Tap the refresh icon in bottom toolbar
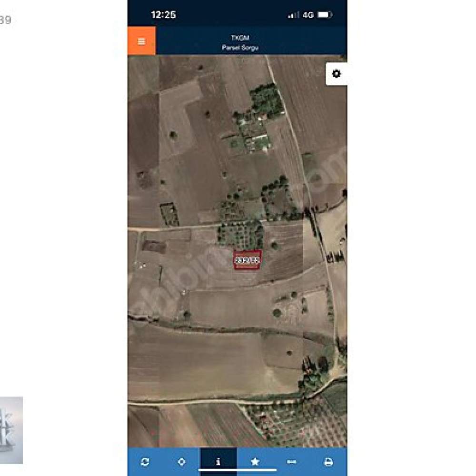The width and height of the screenshot is (476, 476). [145, 462]
